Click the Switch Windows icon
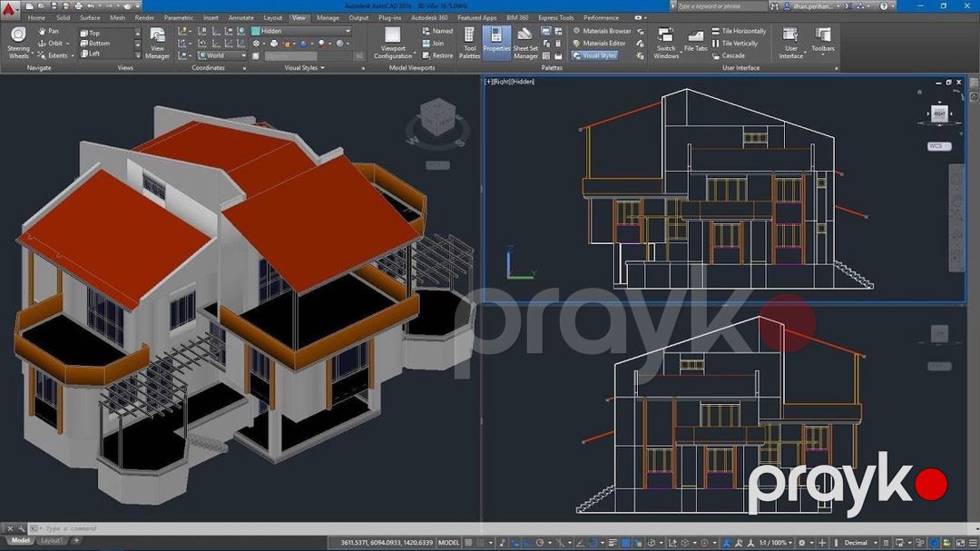Image resolution: width=980 pixels, height=551 pixels. pos(666,44)
